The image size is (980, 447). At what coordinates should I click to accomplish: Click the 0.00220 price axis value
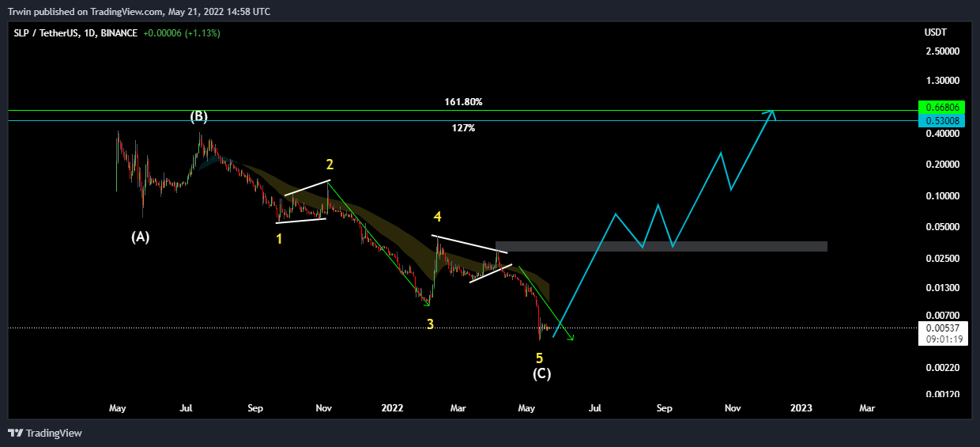tap(942, 368)
